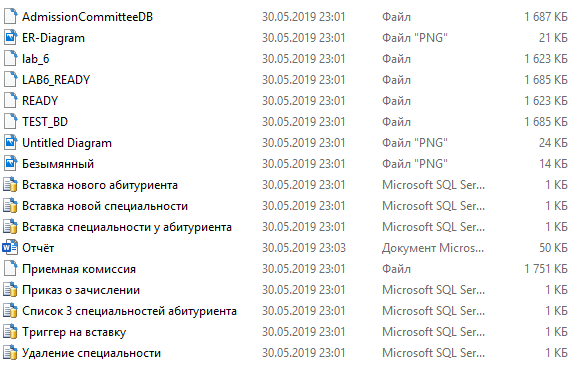Image resolution: width=584 pixels, height=373 pixels.
Task: Click the 1 751 КБ size value
Action: (546, 269)
